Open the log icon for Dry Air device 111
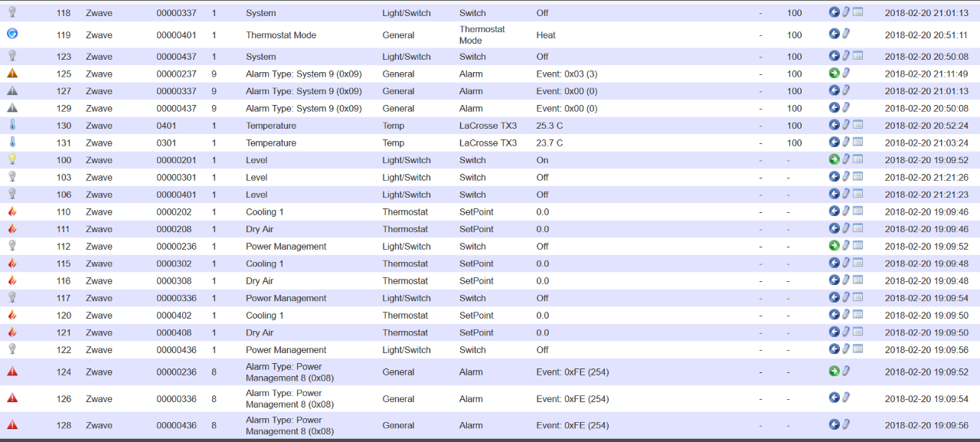The height and width of the screenshot is (442, 980). click(858, 228)
